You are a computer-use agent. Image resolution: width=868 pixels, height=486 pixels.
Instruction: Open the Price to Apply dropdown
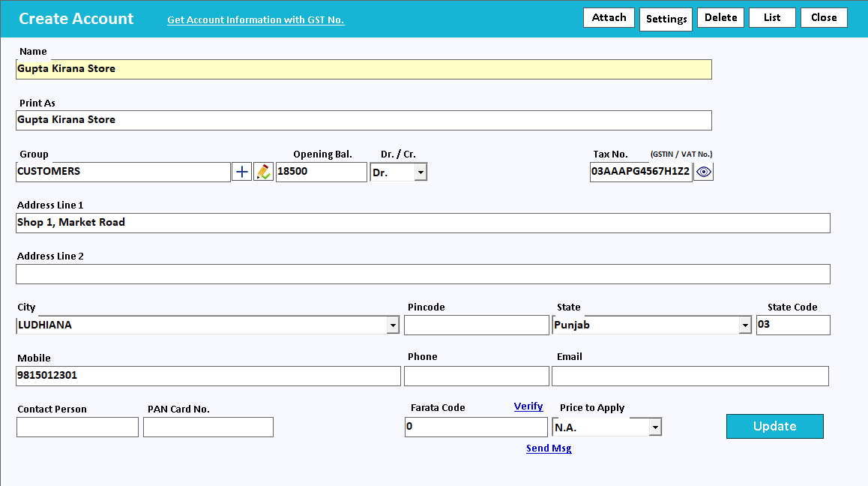click(x=655, y=427)
